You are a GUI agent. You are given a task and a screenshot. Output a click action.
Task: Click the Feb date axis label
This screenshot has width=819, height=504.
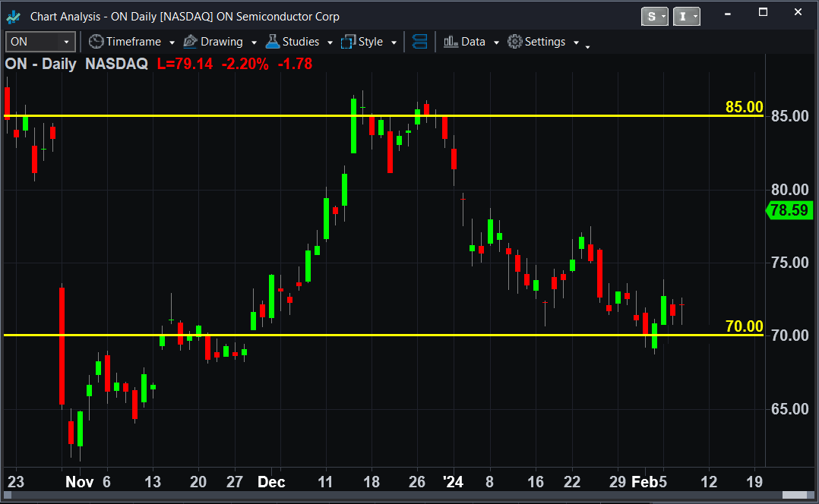tap(644, 481)
